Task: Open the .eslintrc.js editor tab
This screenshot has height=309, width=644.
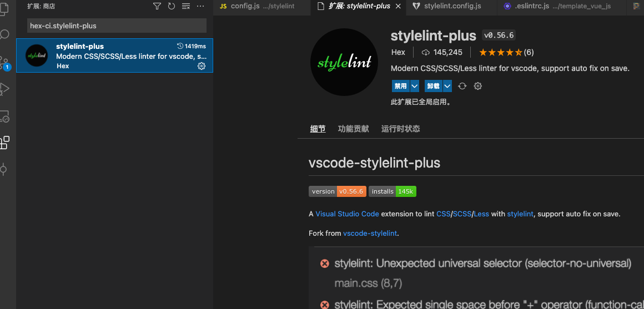Action: tap(562, 6)
